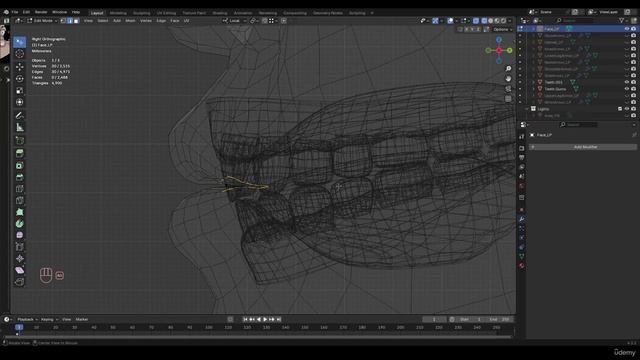Toggle the camera view icon
This screenshot has height=360, width=640.
click(x=508, y=89)
